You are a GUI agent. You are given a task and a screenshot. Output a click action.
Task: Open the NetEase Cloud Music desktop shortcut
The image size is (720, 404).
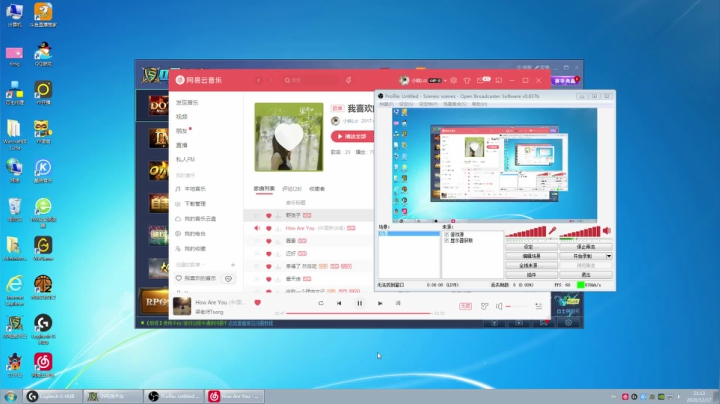click(43, 366)
